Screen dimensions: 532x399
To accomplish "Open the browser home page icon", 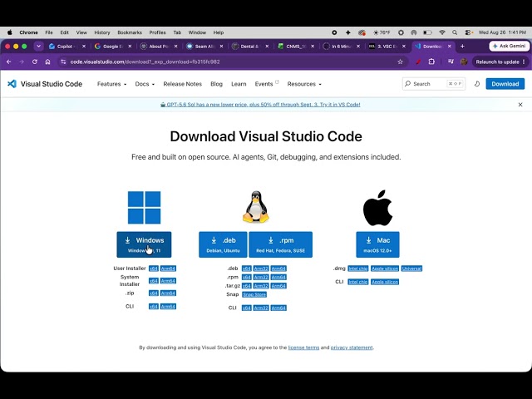I will click(x=47, y=62).
